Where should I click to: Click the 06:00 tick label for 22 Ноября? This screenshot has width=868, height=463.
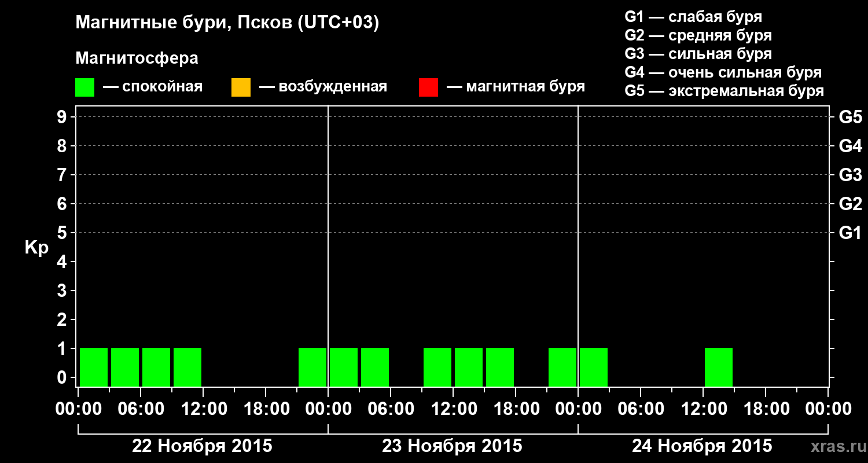(x=140, y=409)
